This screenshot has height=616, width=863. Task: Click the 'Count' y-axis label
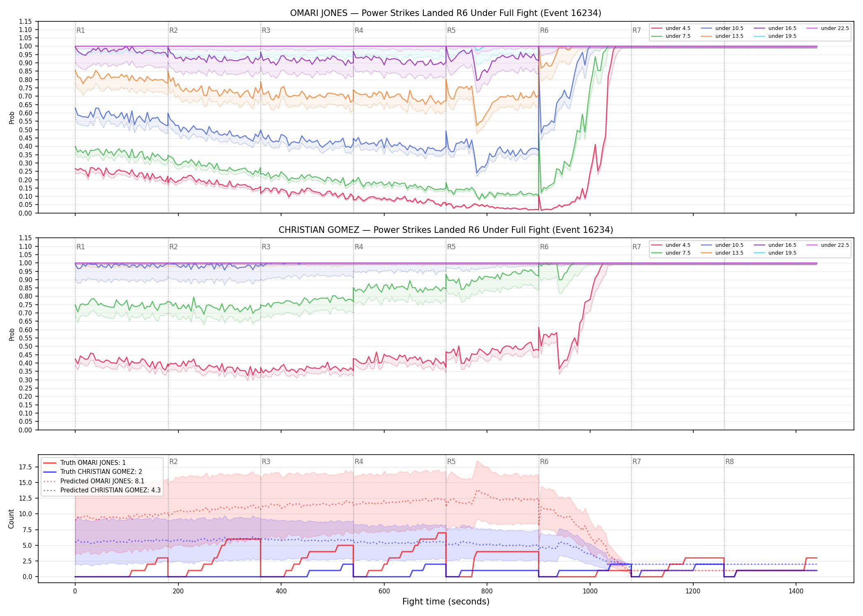[x=11, y=519]
